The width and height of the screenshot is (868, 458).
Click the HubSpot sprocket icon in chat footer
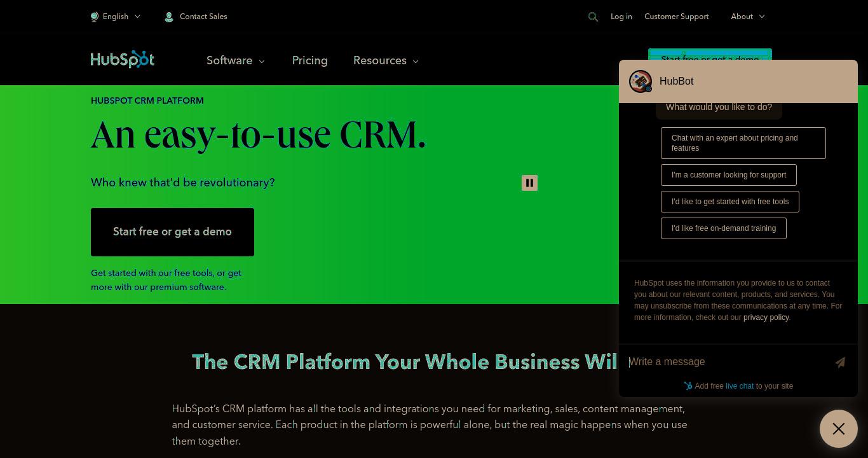(688, 385)
